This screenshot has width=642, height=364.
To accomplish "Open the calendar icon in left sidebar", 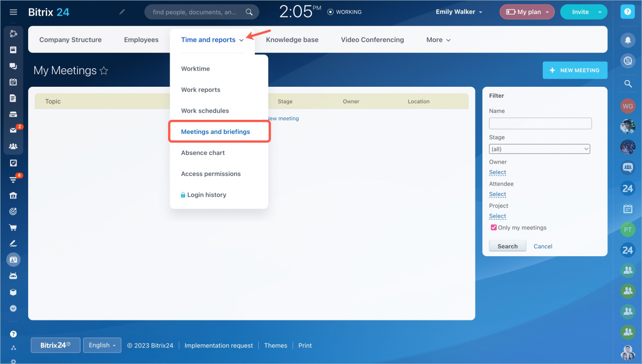I will 14,82.
